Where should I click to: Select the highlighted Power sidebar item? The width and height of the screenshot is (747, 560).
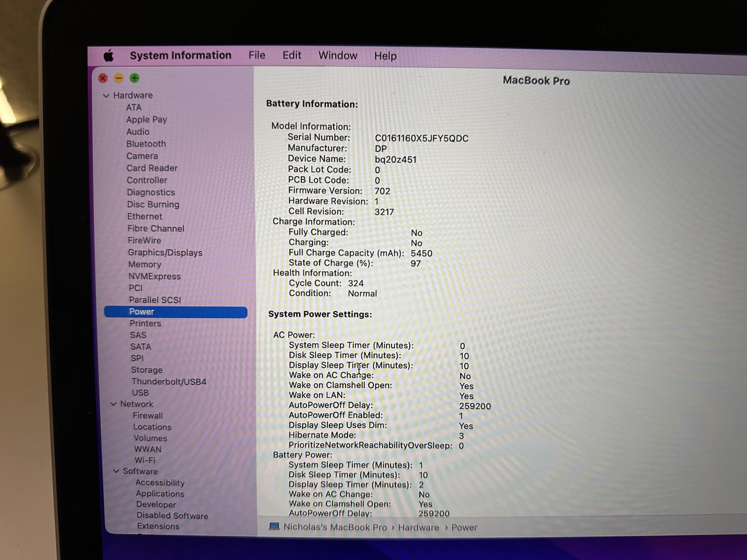click(x=176, y=312)
